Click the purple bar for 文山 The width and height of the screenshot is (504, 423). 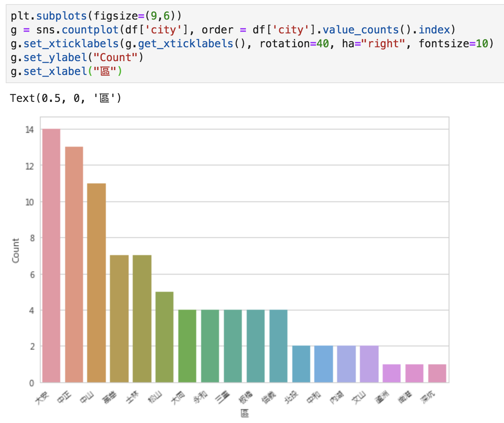click(369, 364)
